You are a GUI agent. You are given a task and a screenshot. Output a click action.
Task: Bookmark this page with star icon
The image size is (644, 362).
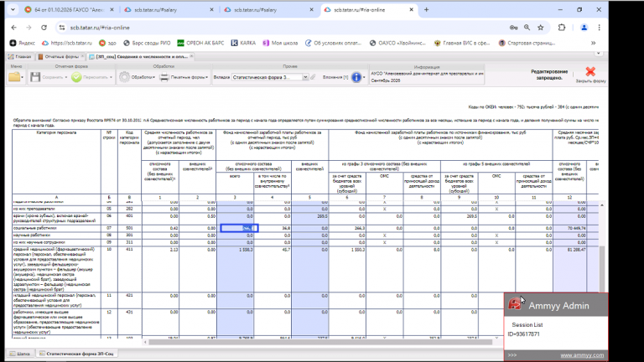pos(541,28)
